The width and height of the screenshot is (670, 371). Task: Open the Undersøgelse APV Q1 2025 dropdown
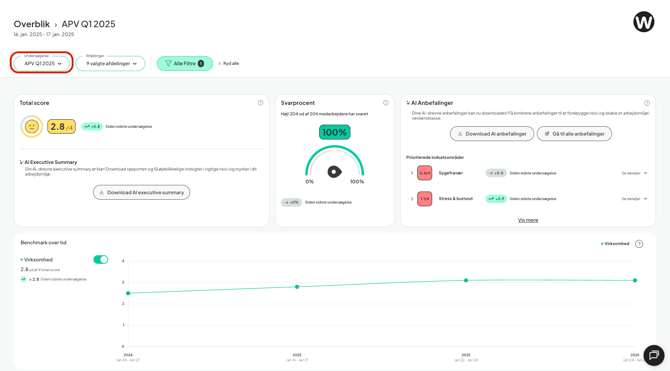click(41, 63)
